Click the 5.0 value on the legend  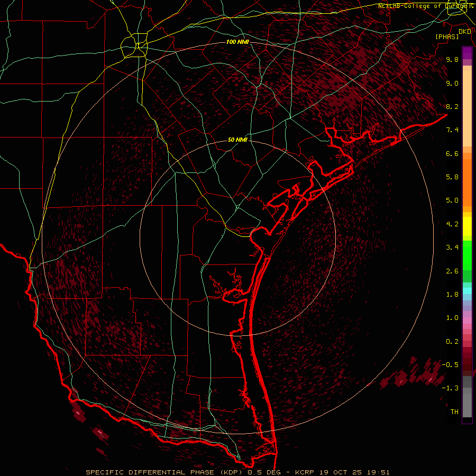click(x=452, y=200)
